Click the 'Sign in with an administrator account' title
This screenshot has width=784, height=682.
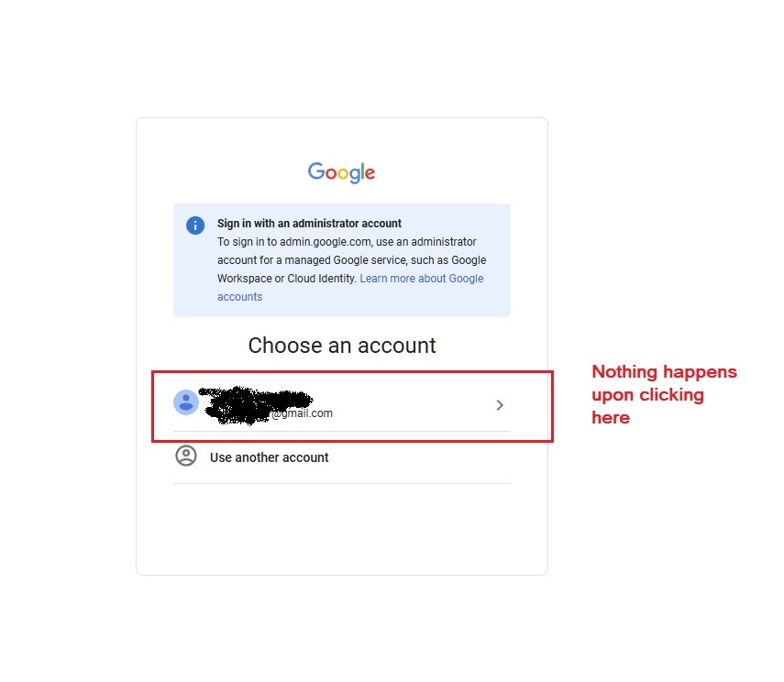point(309,224)
